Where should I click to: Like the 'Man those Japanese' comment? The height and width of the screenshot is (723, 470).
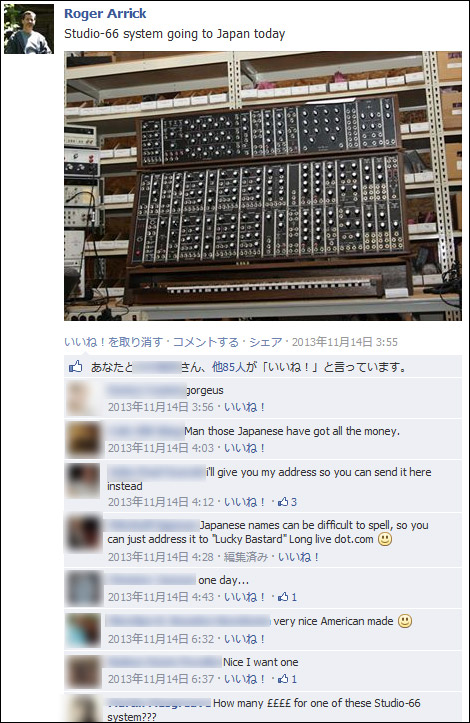point(244,448)
